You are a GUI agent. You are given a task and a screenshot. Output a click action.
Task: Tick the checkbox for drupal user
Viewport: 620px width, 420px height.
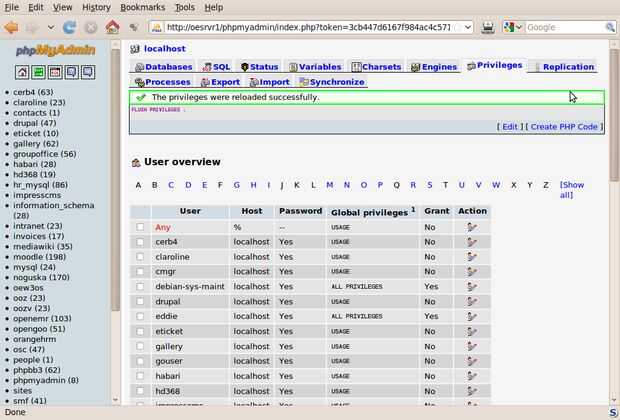click(x=140, y=301)
